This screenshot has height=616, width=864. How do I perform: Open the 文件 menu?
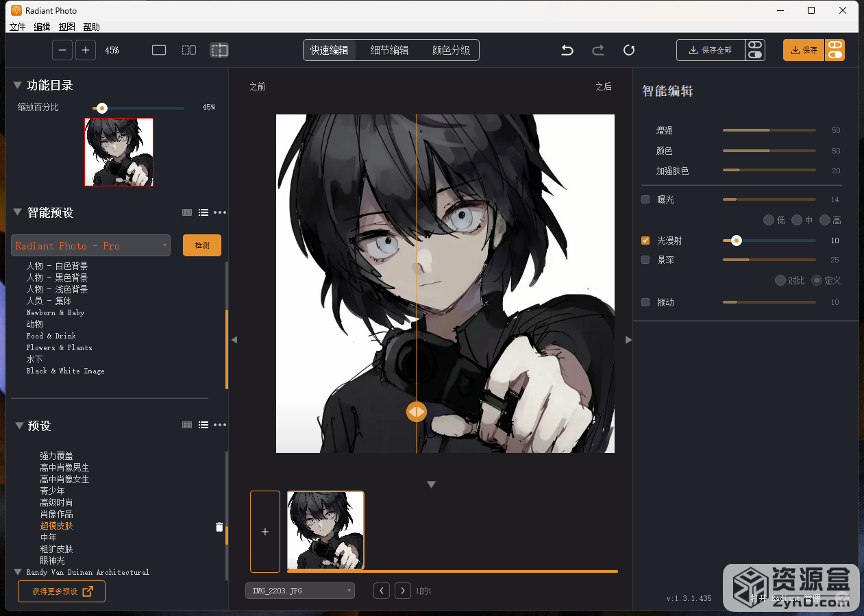pos(17,27)
